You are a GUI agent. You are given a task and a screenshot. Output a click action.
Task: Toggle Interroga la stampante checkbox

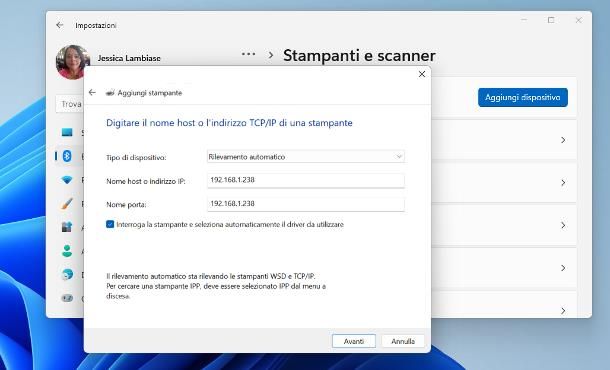coord(110,224)
